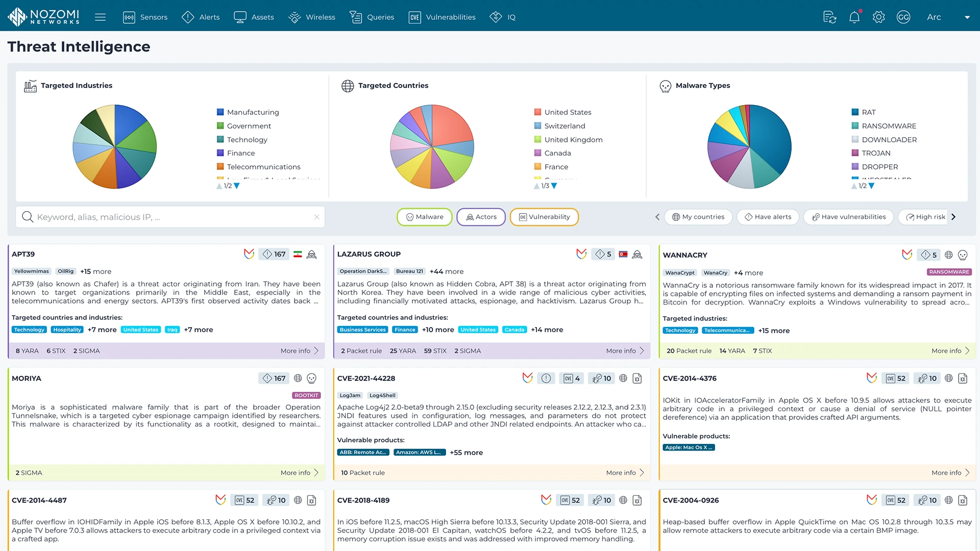980x551 pixels.
Task: Toggle the My countries filter chip
Action: point(698,217)
